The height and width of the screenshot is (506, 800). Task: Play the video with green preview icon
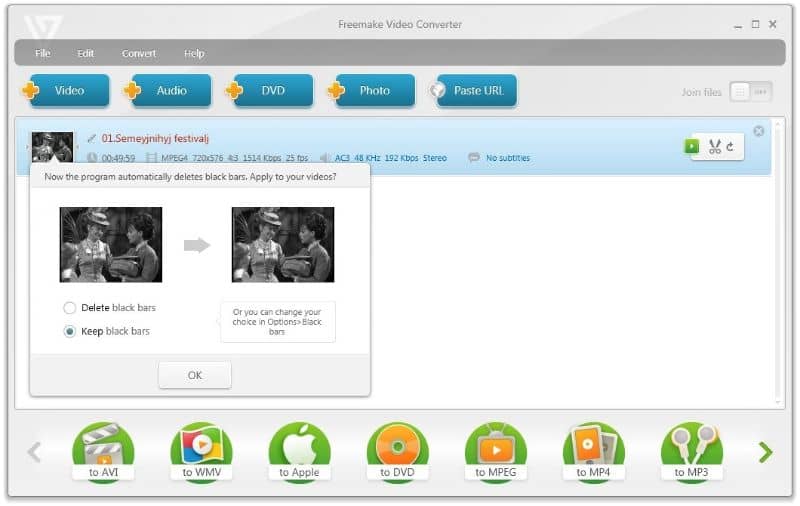pyautogui.click(x=692, y=146)
